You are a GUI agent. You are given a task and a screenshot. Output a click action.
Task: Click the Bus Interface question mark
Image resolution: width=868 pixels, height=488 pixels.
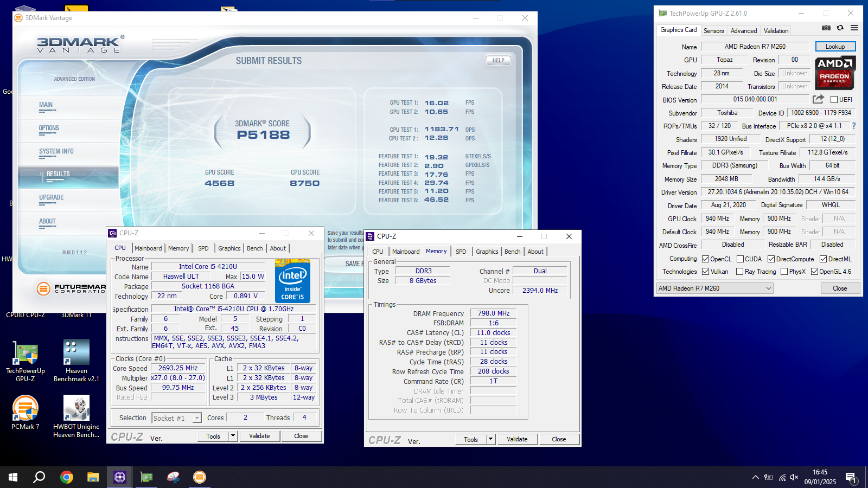coord(853,126)
